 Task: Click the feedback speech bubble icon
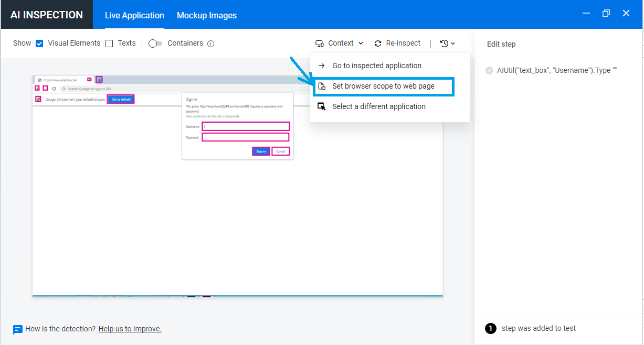point(17,329)
